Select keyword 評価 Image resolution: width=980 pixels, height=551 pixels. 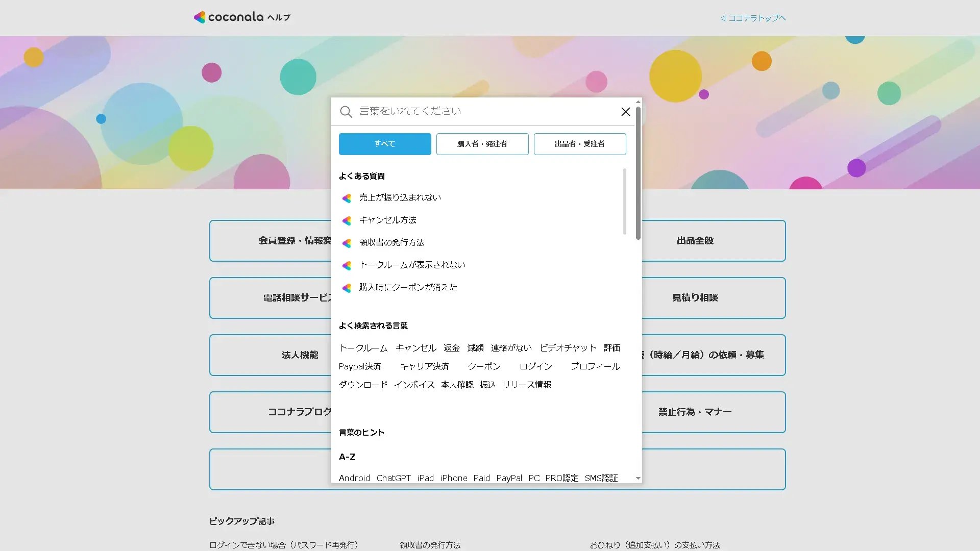pyautogui.click(x=611, y=348)
